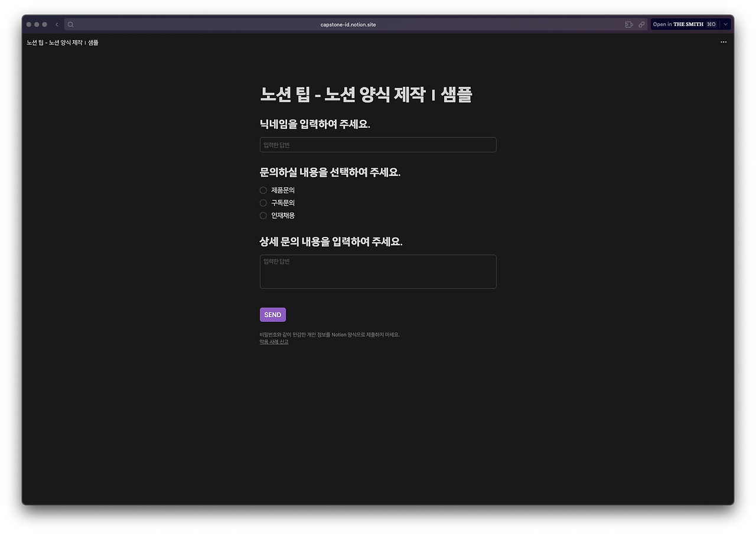Click the side-peek panel icon in the toolbar

[x=629, y=24]
